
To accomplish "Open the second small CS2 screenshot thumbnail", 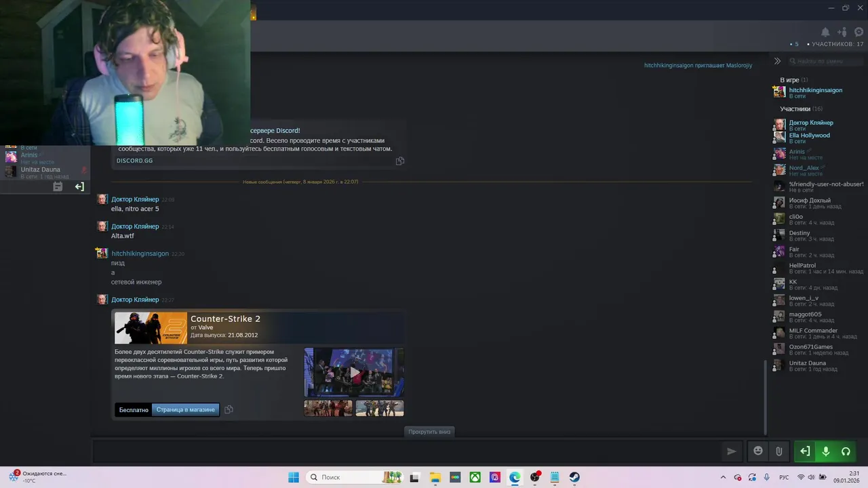I will (380, 408).
